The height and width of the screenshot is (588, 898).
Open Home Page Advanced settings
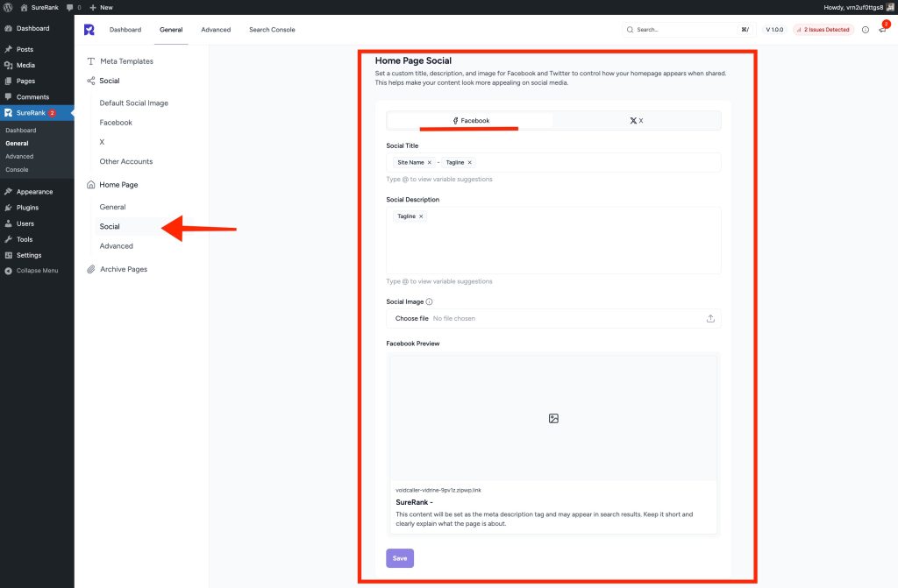(x=117, y=246)
